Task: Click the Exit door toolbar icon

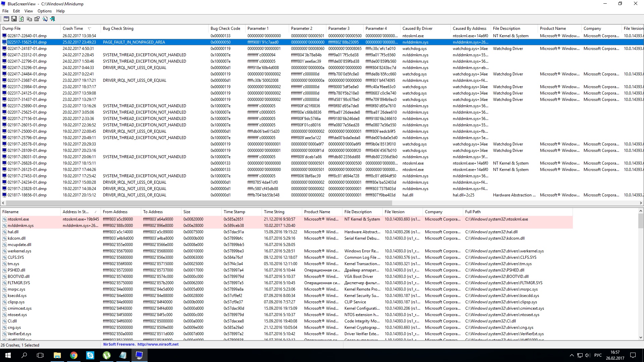Action: 53,19
